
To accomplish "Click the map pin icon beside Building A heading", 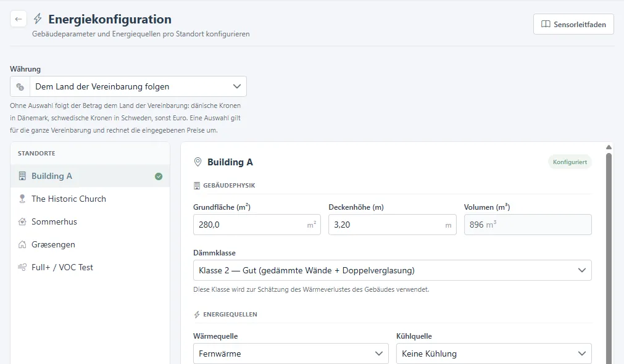I will 198,162.
